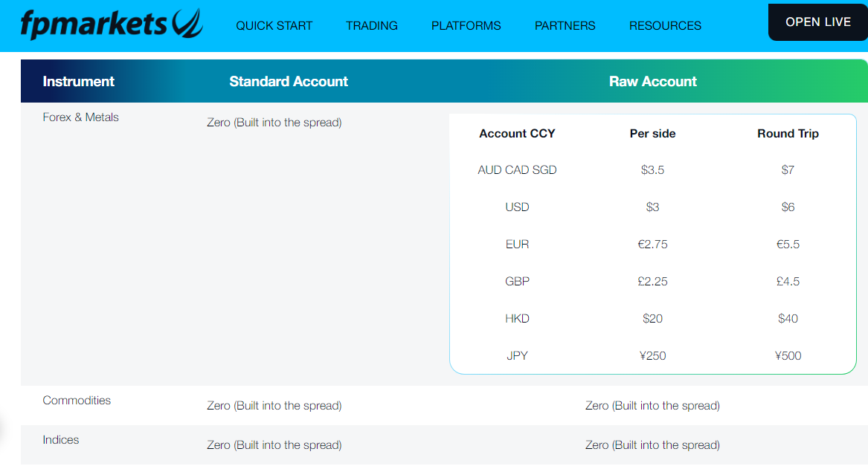Open the QUICK START menu
868x469 pixels.
(274, 25)
